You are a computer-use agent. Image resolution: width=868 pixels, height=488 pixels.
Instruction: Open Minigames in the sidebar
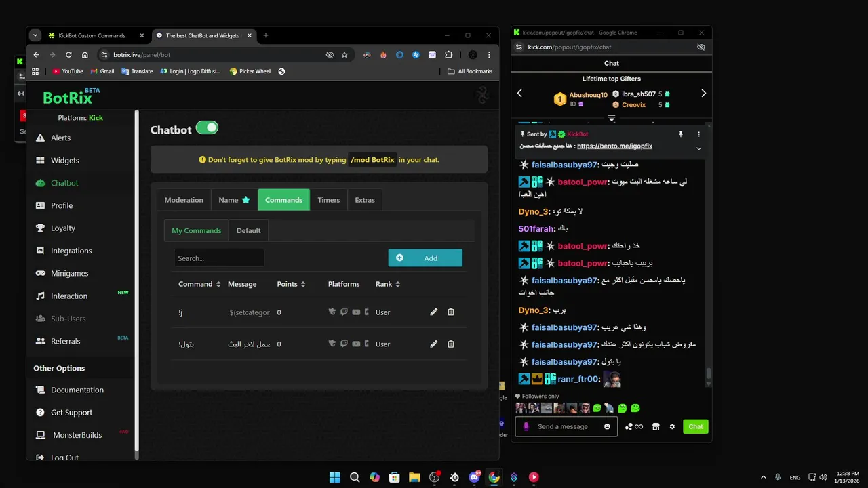click(x=69, y=273)
